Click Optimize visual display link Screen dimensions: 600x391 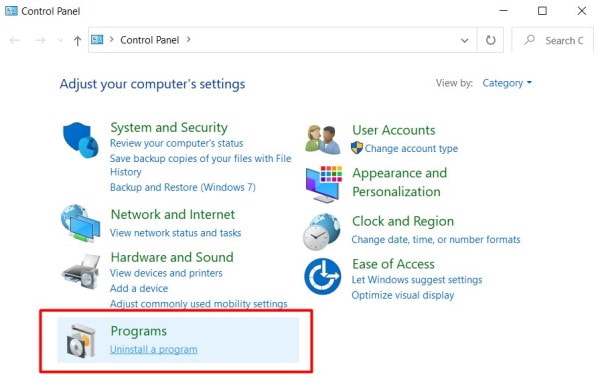(403, 295)
